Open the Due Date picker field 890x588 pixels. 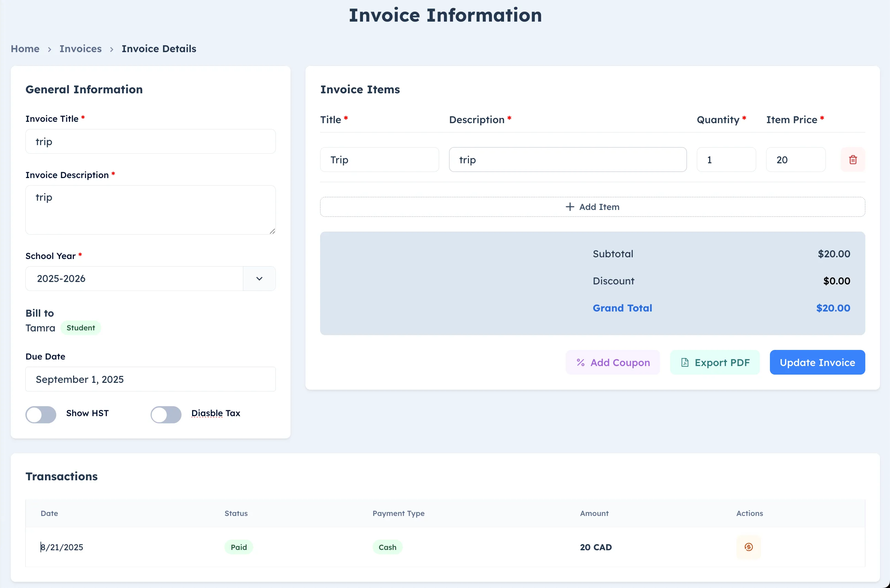tap(150, 379)
